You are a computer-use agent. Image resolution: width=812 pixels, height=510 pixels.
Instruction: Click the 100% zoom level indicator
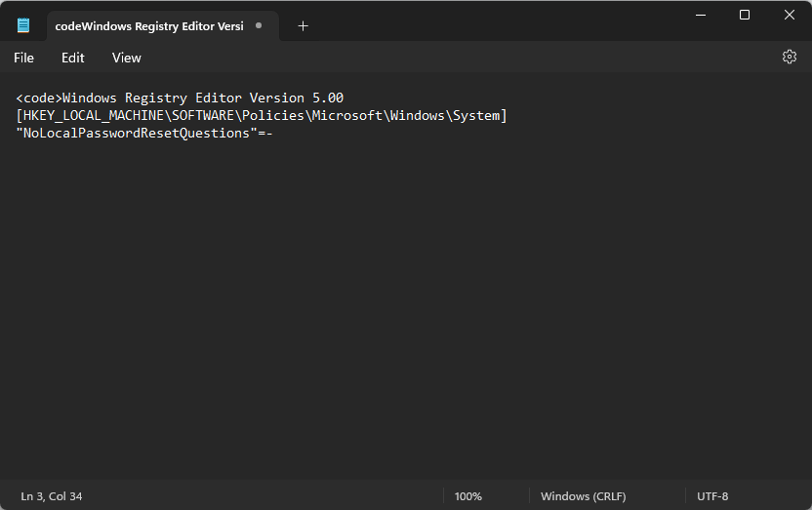[468, 496]
